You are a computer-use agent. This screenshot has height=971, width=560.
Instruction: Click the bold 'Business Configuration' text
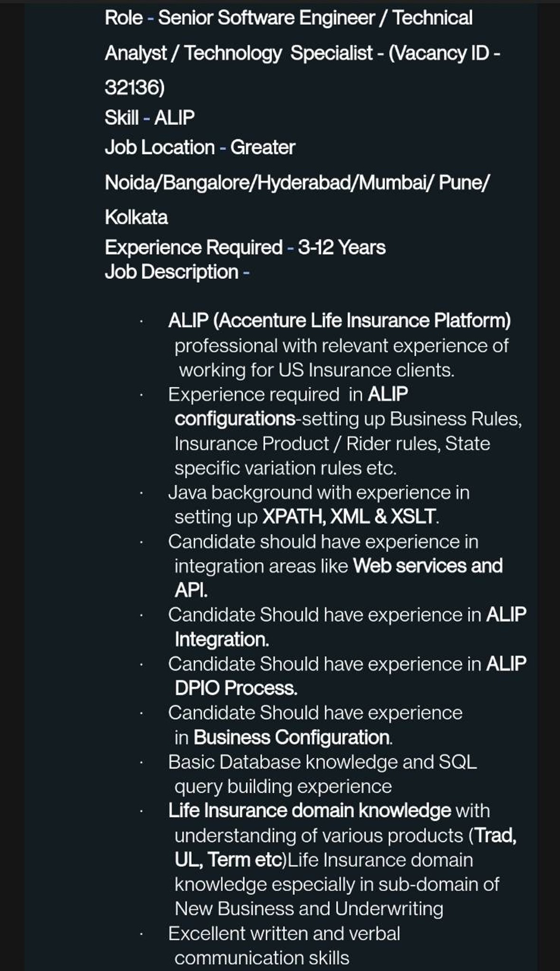click(x=292, y=737)
